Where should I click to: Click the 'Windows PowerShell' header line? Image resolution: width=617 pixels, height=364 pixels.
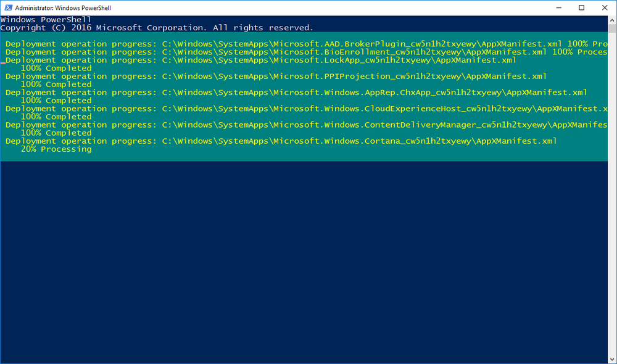pyautogui.click(x=46, y=20)
